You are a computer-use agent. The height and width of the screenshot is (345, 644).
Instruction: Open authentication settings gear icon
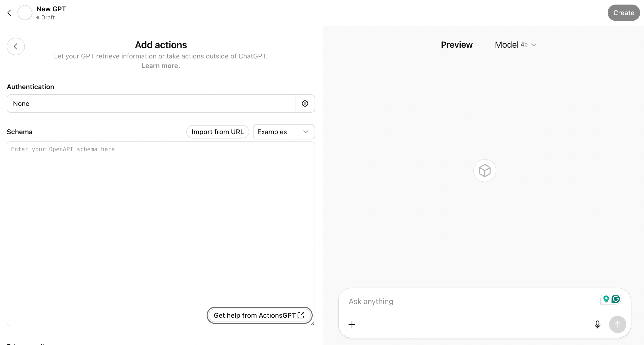point(305,103)
